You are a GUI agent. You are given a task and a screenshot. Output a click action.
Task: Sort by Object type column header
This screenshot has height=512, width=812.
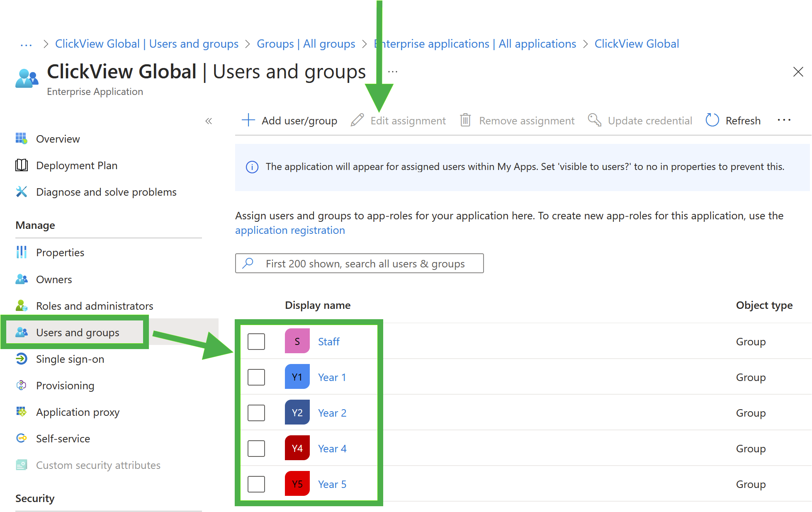pyautogui.click(x=764, y=305)
